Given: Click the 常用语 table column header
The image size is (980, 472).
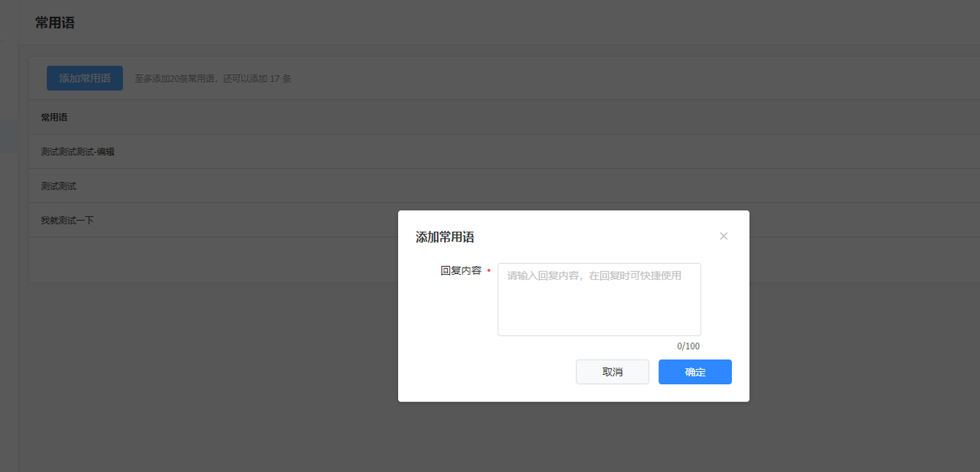Looking at the screenshot, I should [54, 117].
